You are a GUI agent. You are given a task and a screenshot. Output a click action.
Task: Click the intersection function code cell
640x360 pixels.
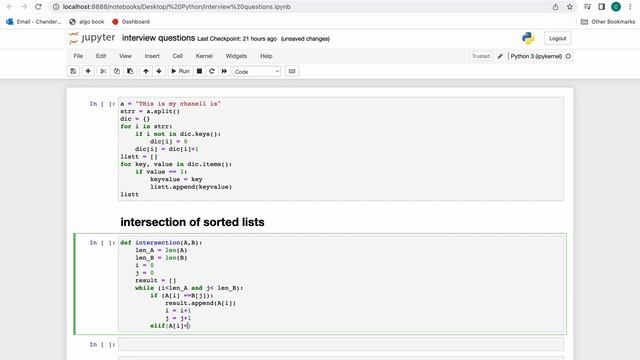[341, 284]
